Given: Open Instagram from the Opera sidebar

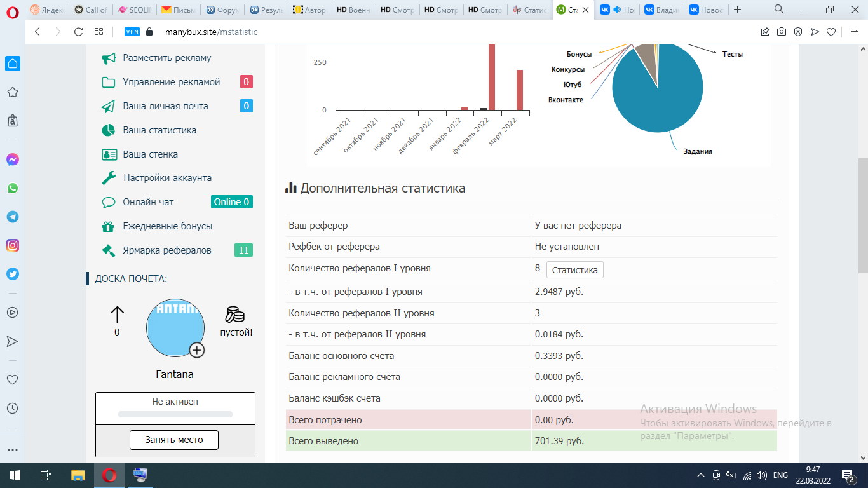Looking at the screenshot, I should point(13,245).
